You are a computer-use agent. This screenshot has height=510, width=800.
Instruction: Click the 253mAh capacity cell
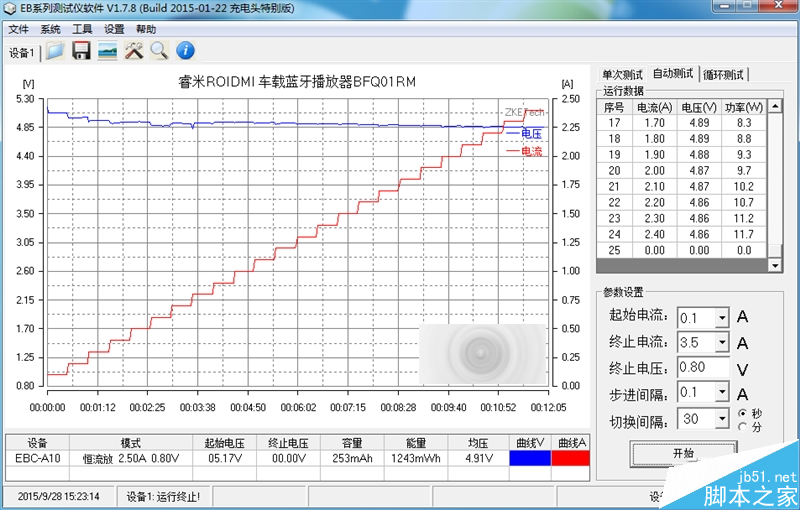pos(352,458)
